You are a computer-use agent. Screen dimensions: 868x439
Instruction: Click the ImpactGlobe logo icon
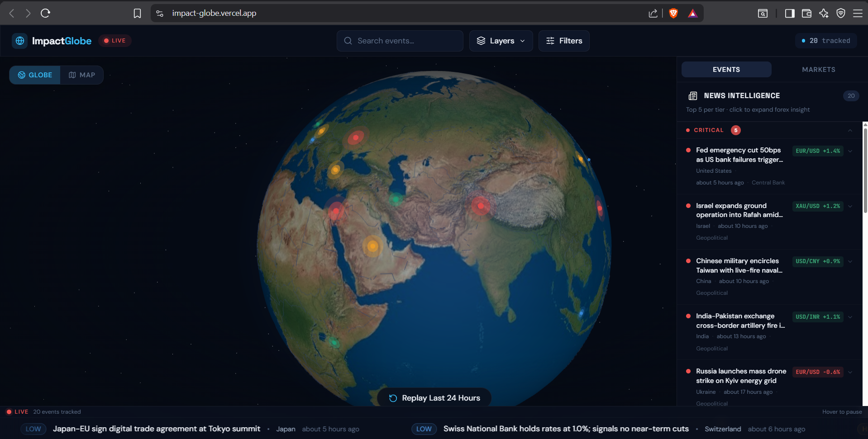[x=20, y=41]
